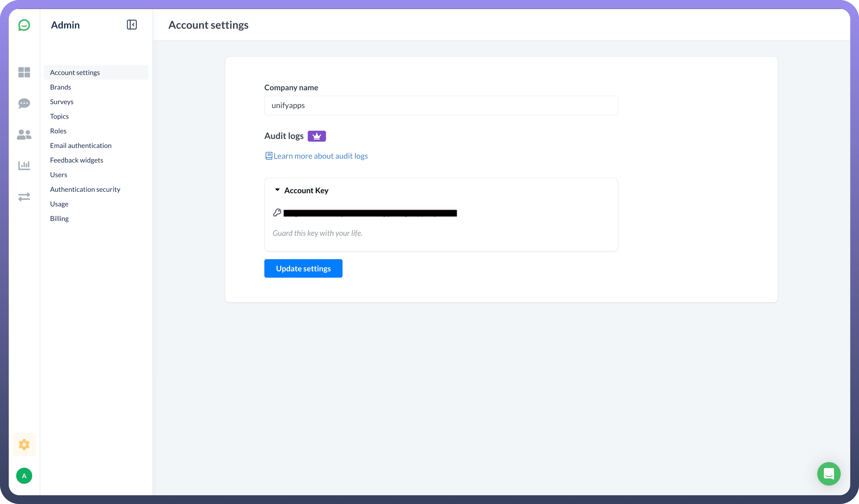
Task: Click the green chat logo icon
Action: 24,25
